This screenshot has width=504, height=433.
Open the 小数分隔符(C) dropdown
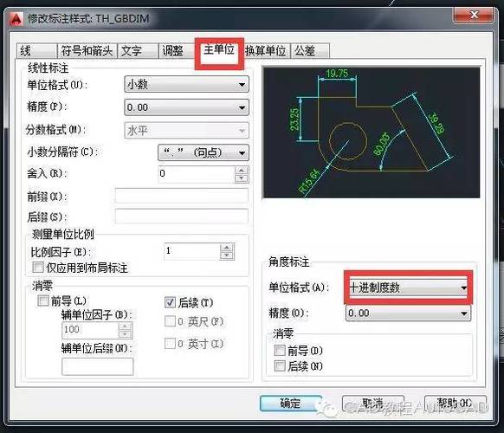click(204, 152)
